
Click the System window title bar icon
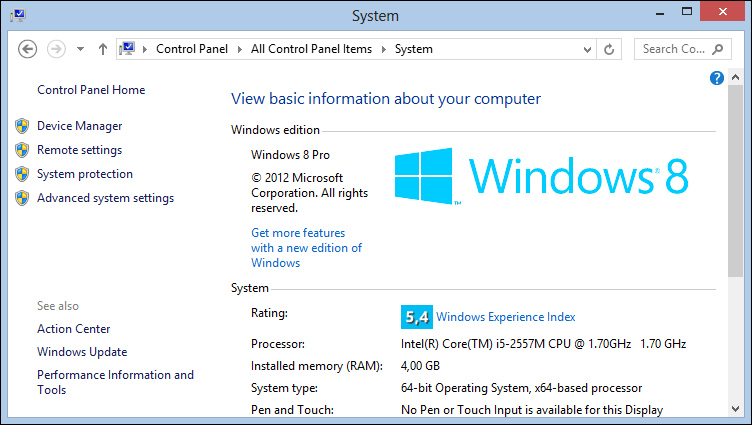[x=18, y=15]
